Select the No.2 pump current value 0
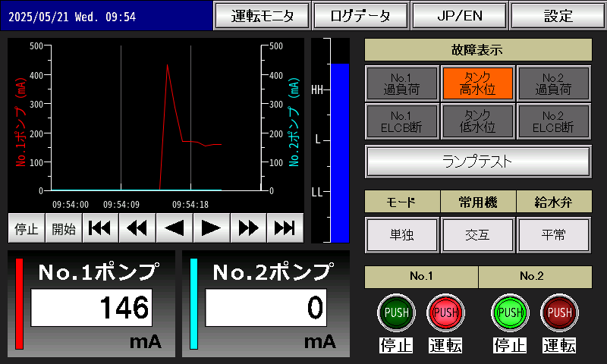 click(x=266, y=308)
